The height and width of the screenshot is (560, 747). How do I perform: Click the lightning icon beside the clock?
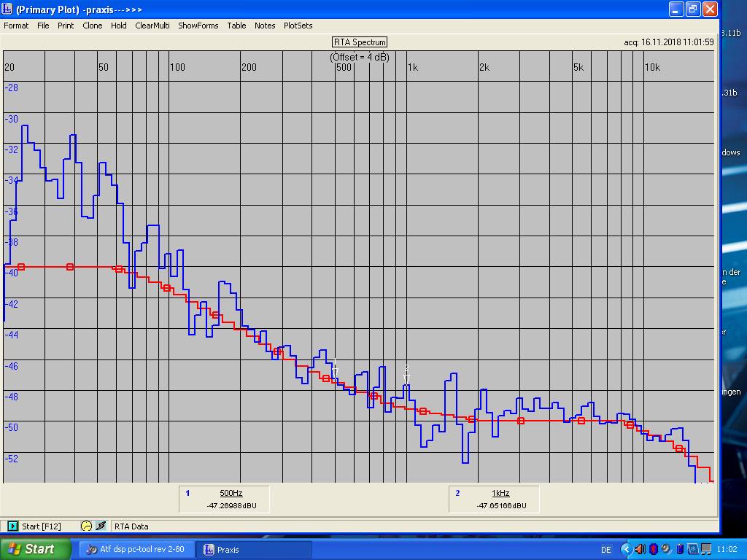click(101, 526)
